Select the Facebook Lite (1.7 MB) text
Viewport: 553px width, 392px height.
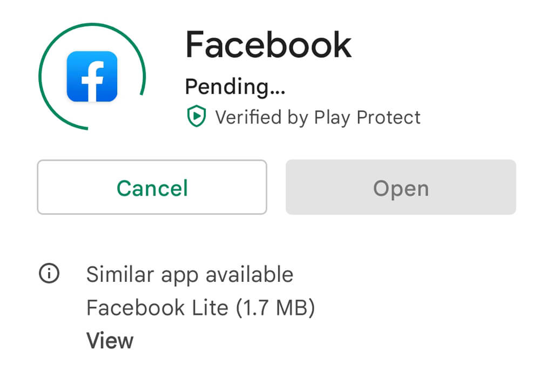[x=200, y=308]
